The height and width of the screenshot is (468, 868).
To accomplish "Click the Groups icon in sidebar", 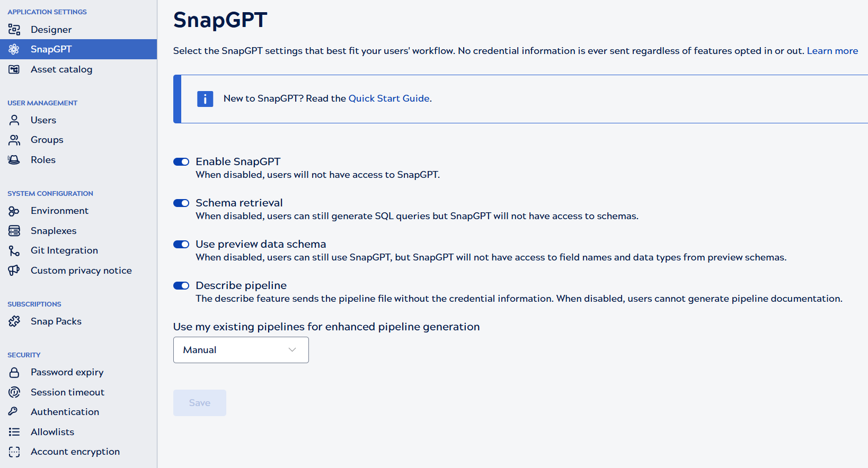I will pos(14,139).
